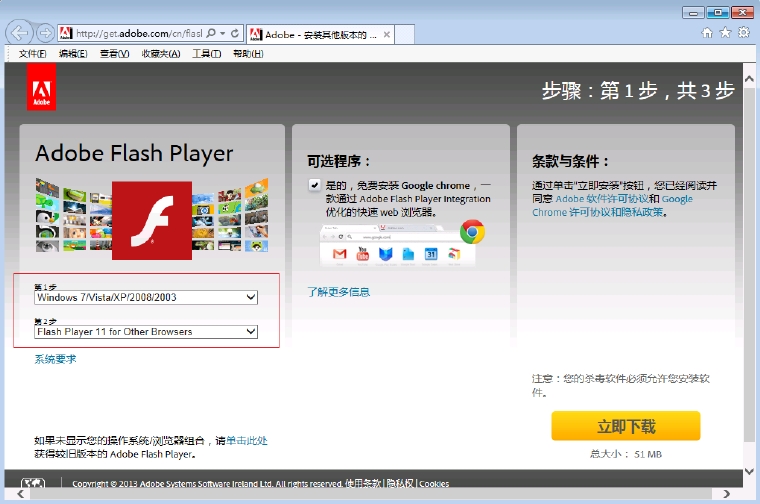Click the horizontal scrollbar left arrow
The height and width of the screenshot is (504, 760).
coord(20,494)
